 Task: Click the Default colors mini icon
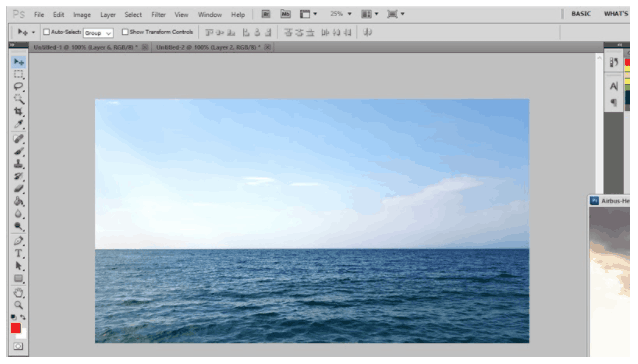tap(14, 317)
